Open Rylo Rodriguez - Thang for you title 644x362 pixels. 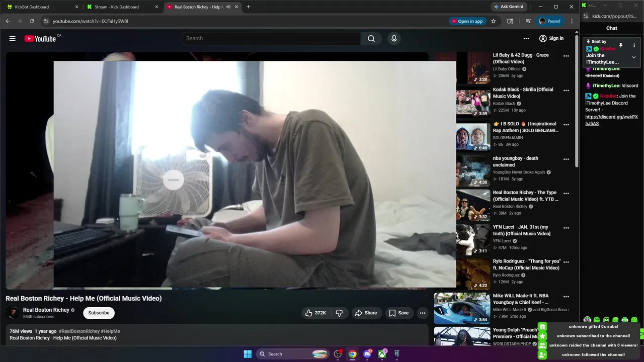[x=527, y=264]
